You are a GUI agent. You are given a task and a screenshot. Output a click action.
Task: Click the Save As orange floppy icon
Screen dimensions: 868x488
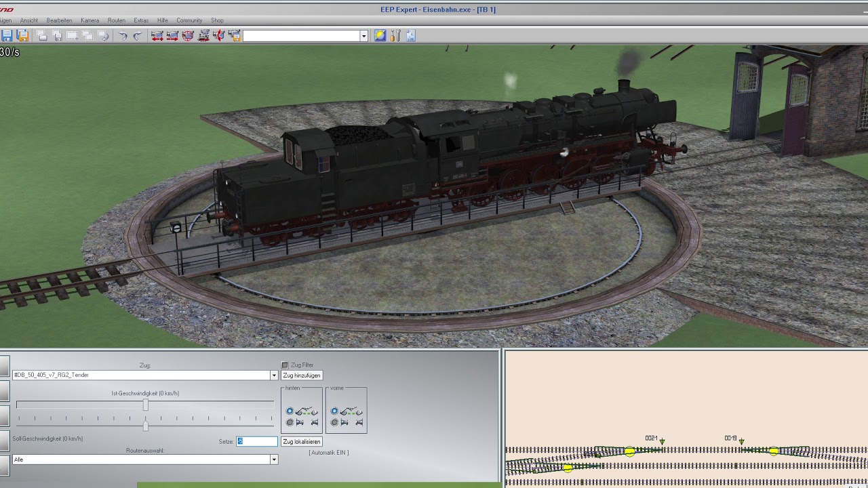click(x=22, y=35)
